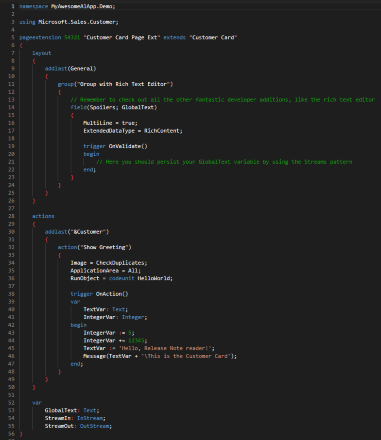Click the comment about rich text editor
The image size is (381, 440).
[223, 100]
